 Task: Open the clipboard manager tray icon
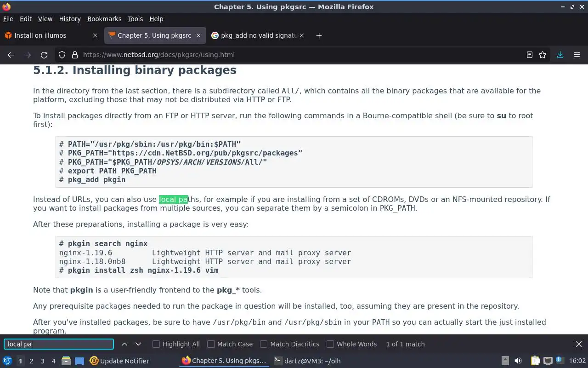coord(536,361)
